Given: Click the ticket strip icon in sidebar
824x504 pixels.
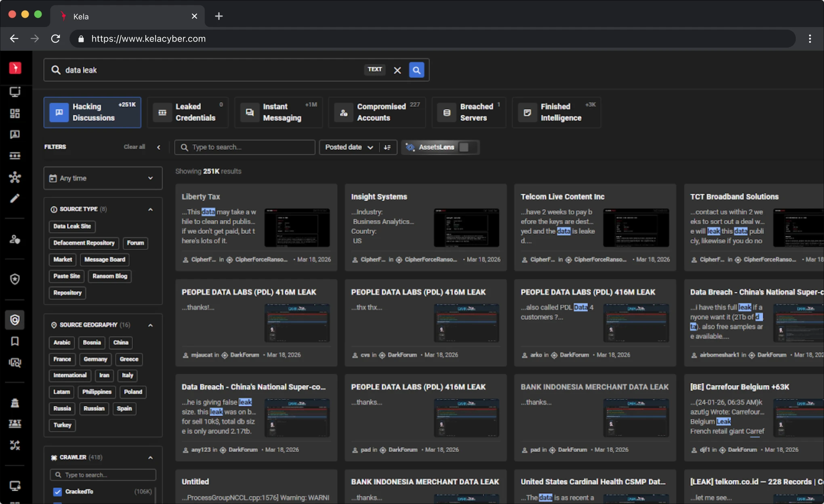Looking at the screenshot, I should (15, 156).
